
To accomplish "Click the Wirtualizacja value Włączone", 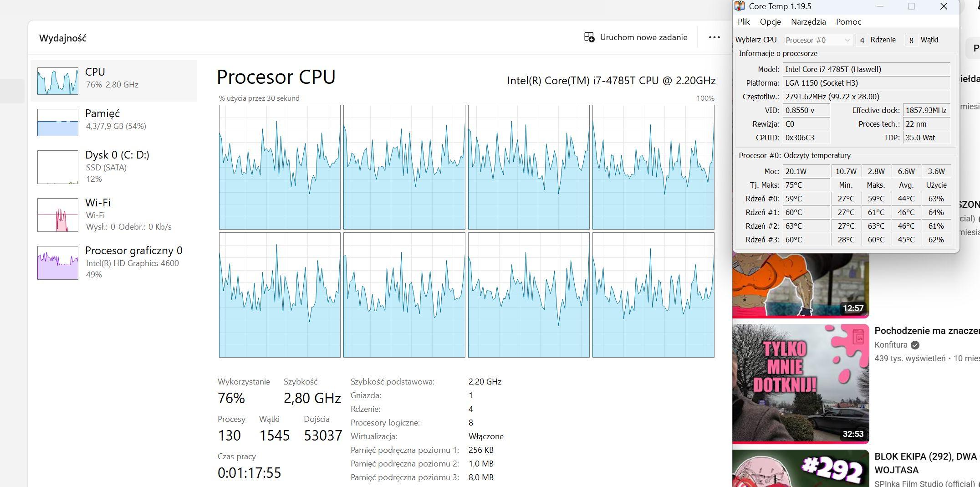I will coord(486,436).
